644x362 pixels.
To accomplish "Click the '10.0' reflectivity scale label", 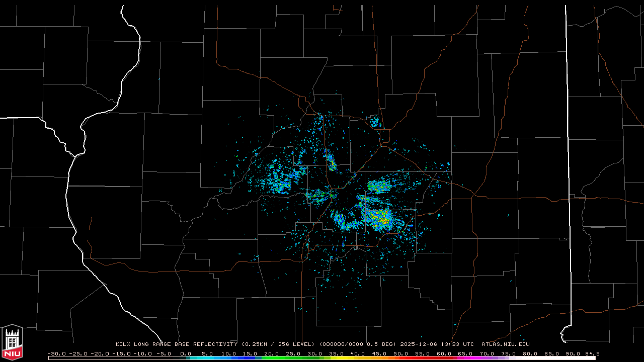I will (229, 353).
